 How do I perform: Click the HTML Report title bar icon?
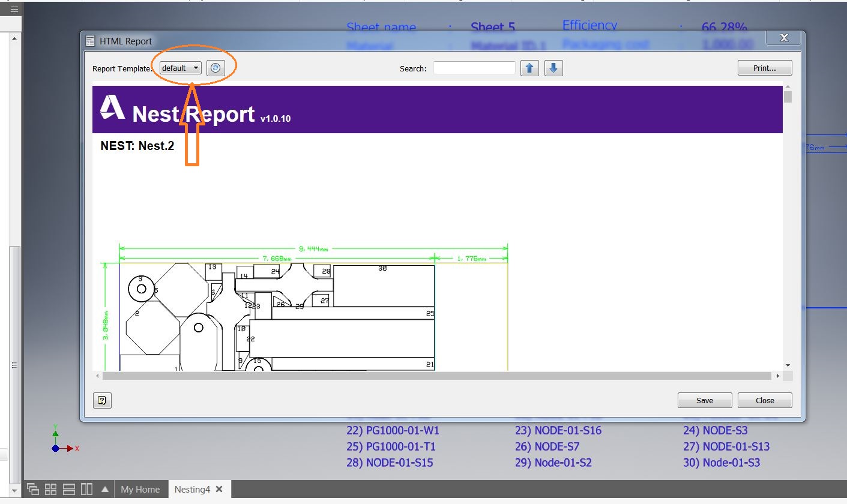90,40
